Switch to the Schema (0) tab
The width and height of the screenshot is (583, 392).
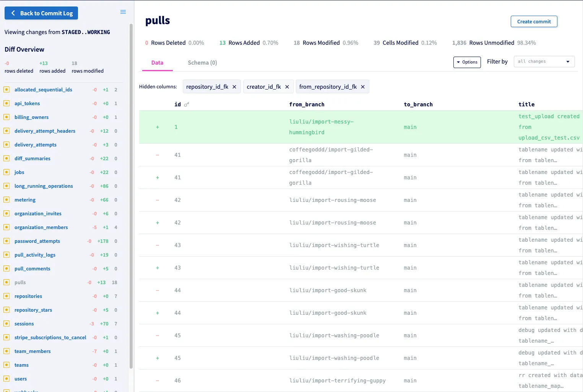[x=202, y=63]
